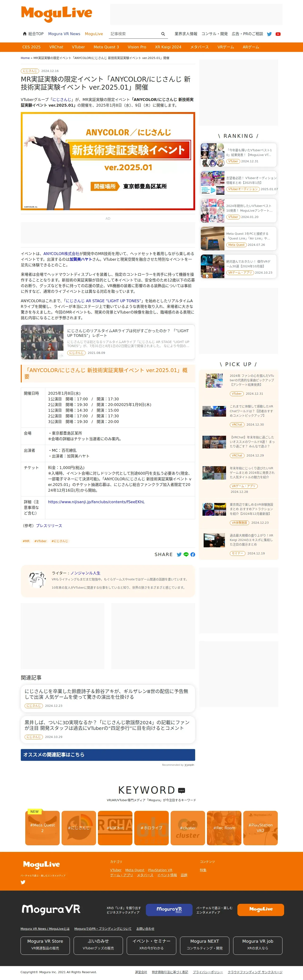Click the event banner image
303x980 pixels.
108,161
